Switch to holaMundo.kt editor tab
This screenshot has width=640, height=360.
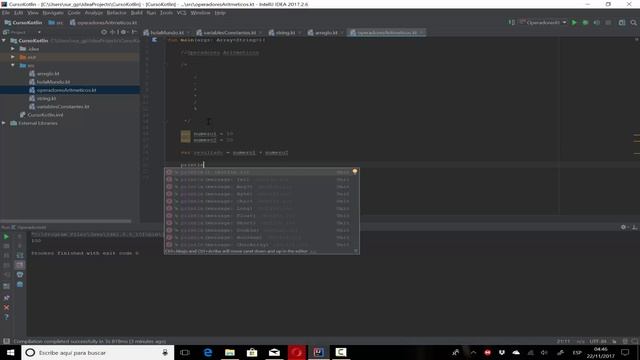click(167, 32)
